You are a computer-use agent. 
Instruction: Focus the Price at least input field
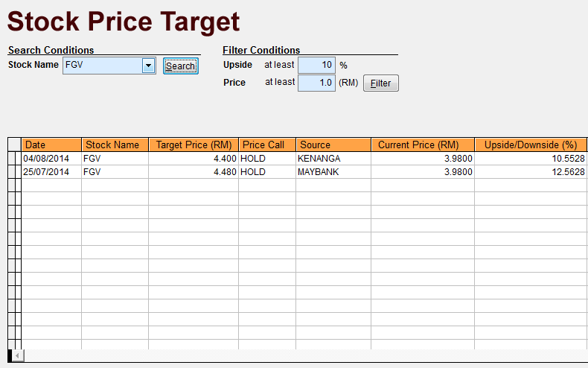[x=316, y=83]
